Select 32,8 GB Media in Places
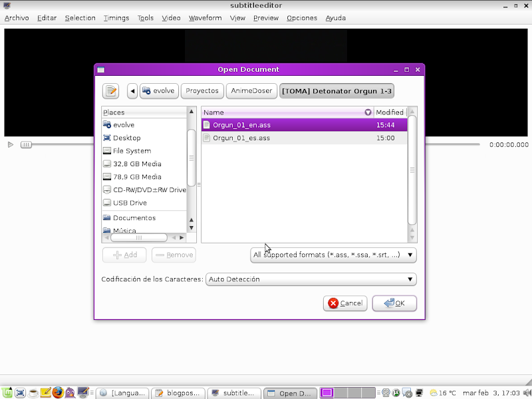Image resolution: width=532 pixels, height=399 pixels. 144,164
